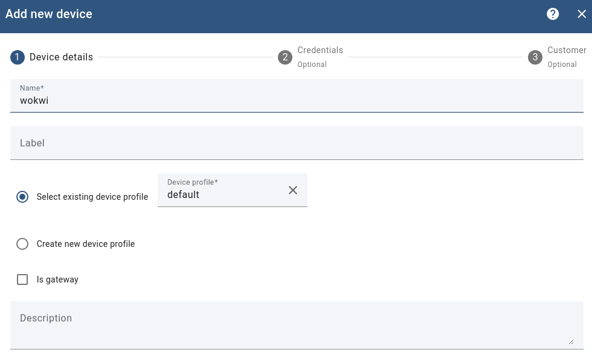The image size is (592, 364).
Task: Open the Device profile dropdown showing default
Action: click(x=220, y=194)
